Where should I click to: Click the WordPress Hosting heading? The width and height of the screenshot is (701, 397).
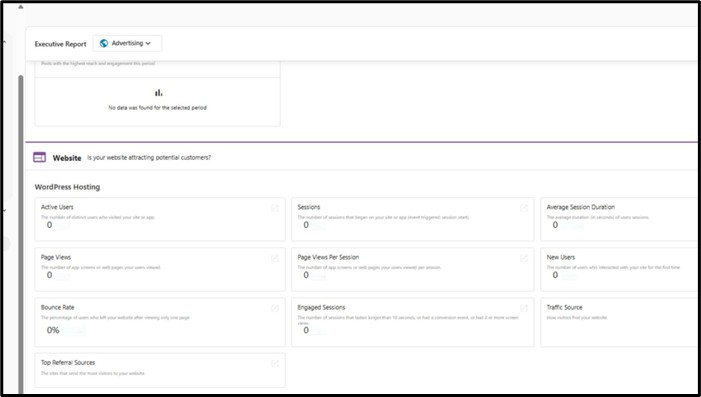[x=67, y=187]
